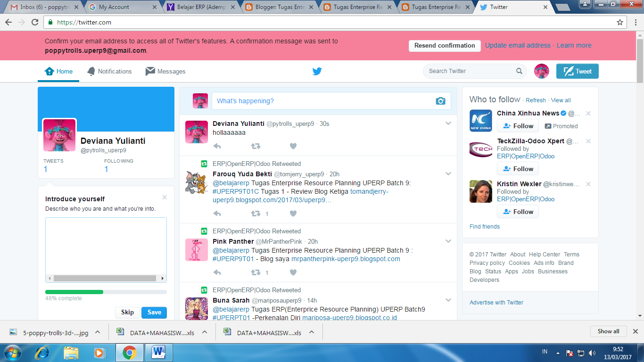
Task: Retweet Farouq Yuda Bekti's tweet
Action: 256,214
